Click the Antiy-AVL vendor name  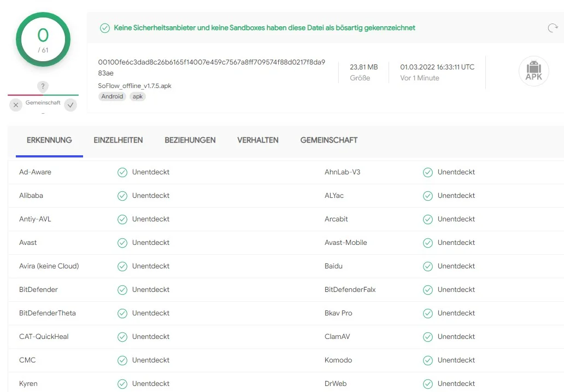click(x=35, y=219)
